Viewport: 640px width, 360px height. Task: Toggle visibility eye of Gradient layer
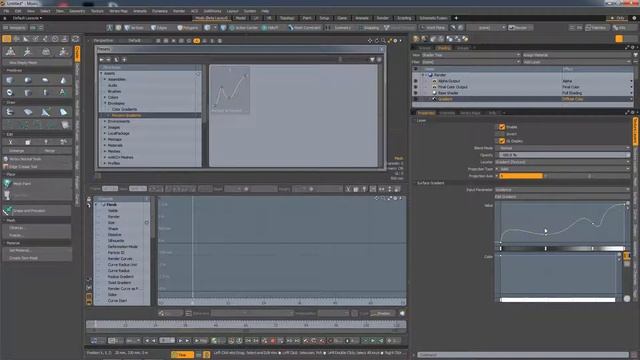point(416,99)
